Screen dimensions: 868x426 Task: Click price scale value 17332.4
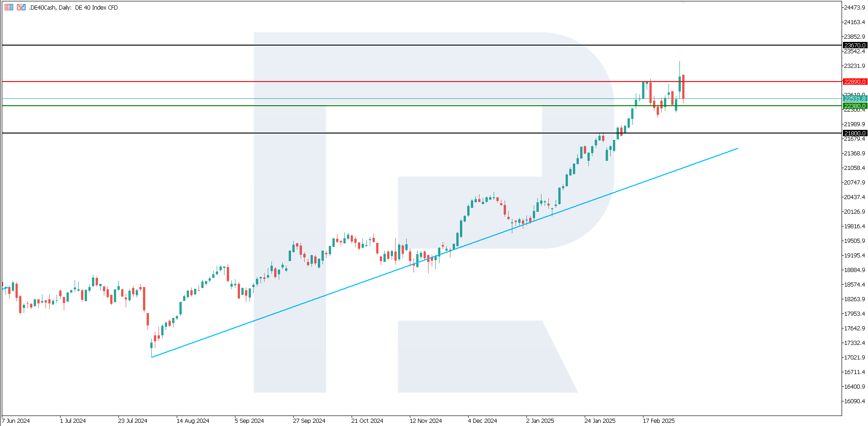[854, 343]
